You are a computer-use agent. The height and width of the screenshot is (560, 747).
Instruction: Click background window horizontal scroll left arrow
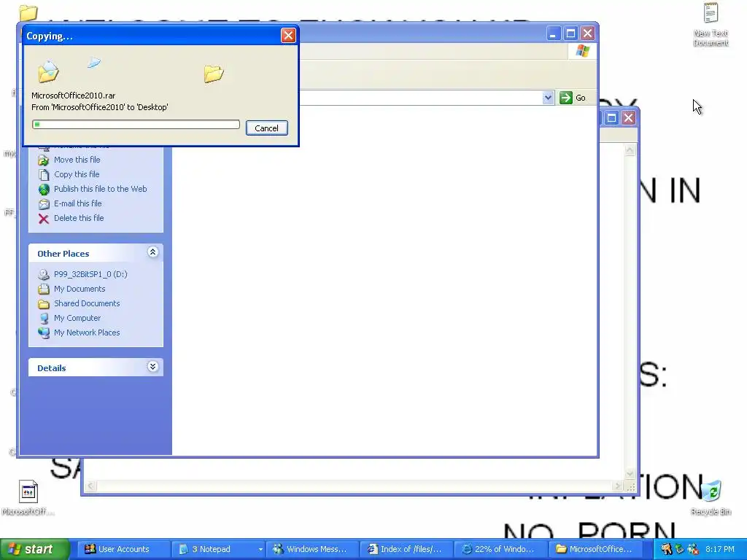click(90, 486)
